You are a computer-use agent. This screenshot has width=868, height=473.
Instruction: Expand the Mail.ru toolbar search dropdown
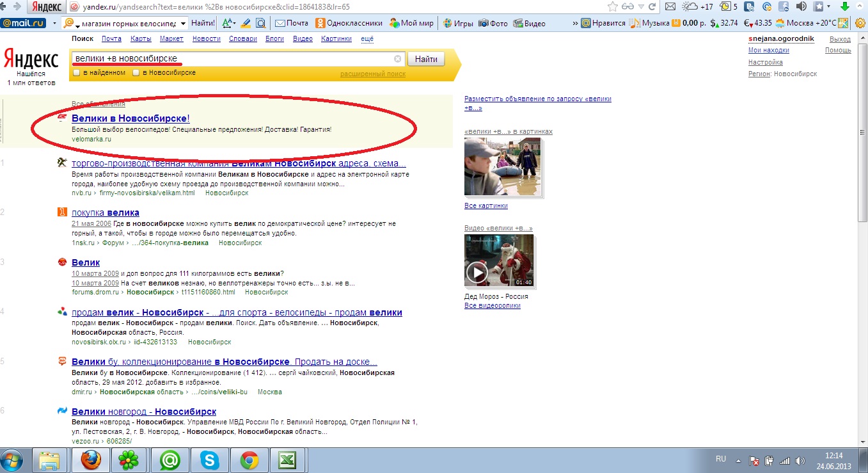point(184,24)
